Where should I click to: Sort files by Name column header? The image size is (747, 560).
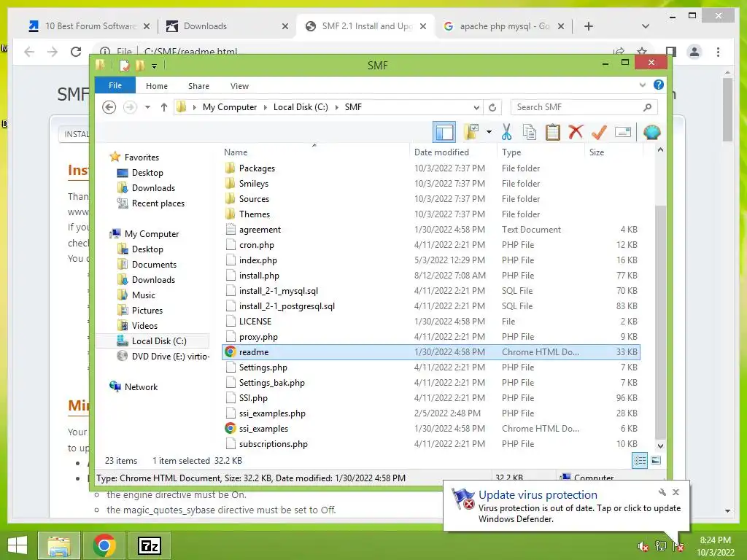tap(315, 152)
